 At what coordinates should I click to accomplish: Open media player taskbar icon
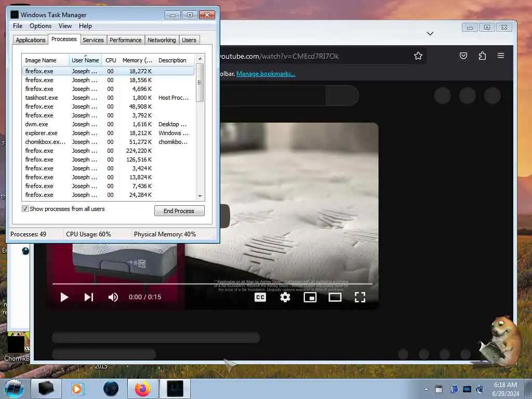pos(77,389)
